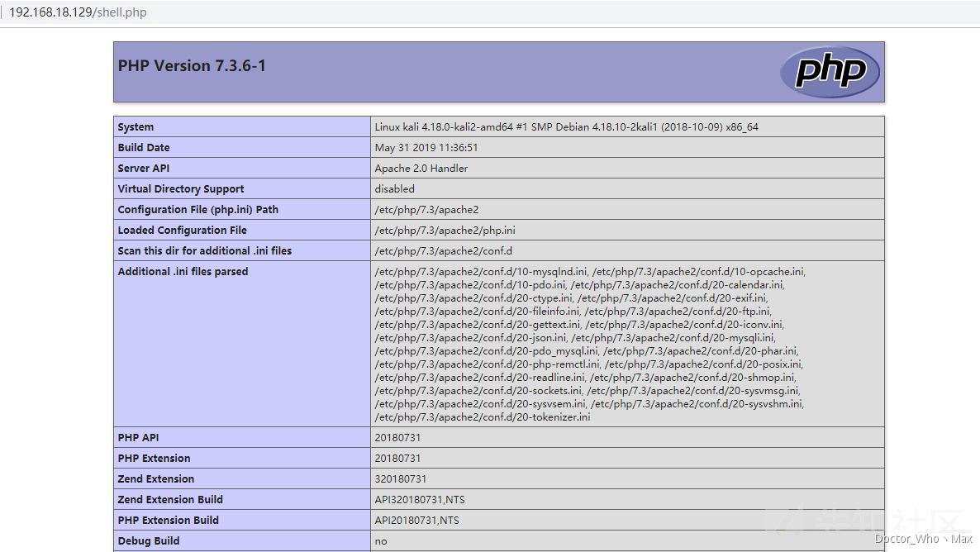This screenshot has height=552, width=980.
Task: Click the 'API320180731,NTS' value
Action: (420, 499)
